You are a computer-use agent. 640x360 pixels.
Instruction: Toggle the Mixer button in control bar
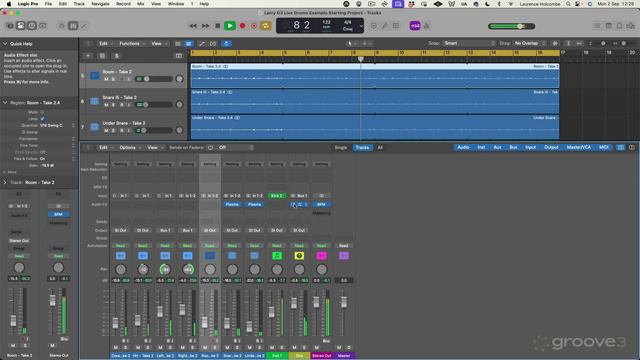tap(73, 26)
